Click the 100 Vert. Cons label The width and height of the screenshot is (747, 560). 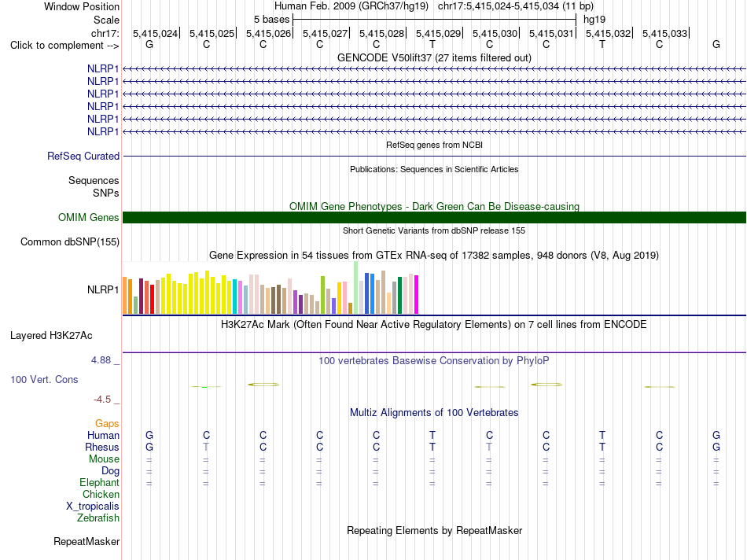[44, 379]
